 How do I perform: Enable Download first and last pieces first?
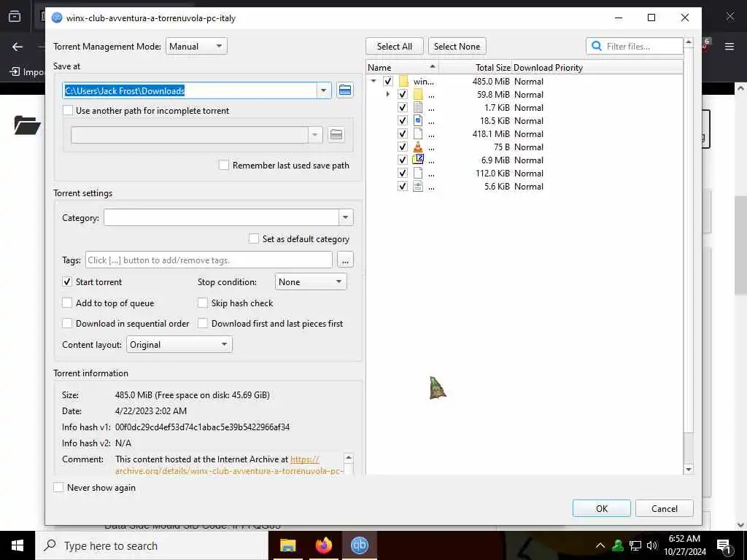coord(203,323)
